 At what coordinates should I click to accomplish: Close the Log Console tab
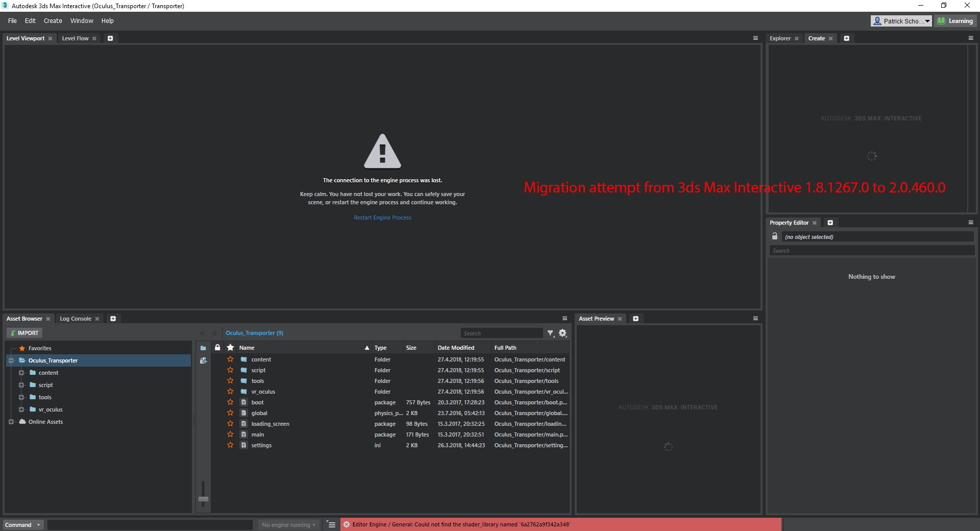[97, 319]
